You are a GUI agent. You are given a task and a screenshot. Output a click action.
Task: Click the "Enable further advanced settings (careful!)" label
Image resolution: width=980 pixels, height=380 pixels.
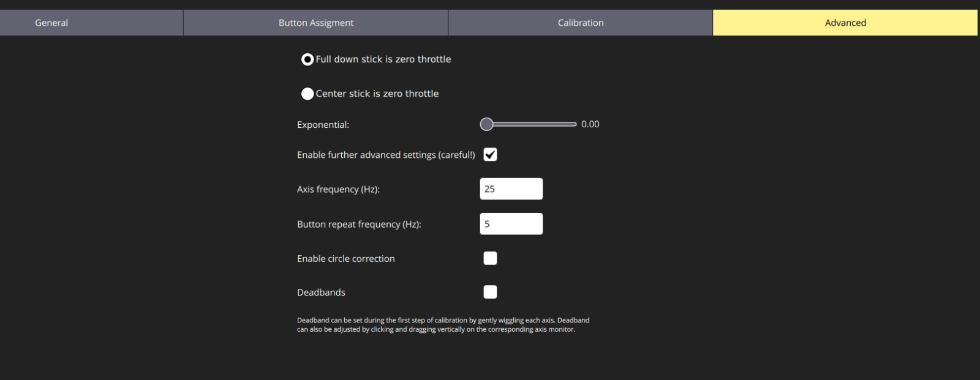[385, 155]
